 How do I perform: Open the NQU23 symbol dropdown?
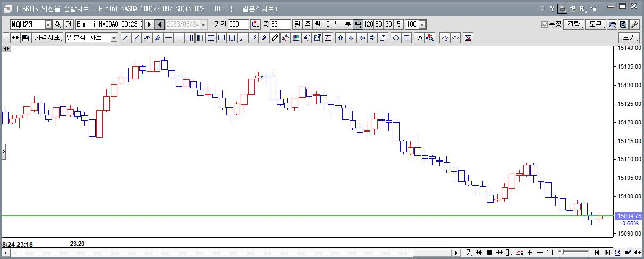point(48,24)
